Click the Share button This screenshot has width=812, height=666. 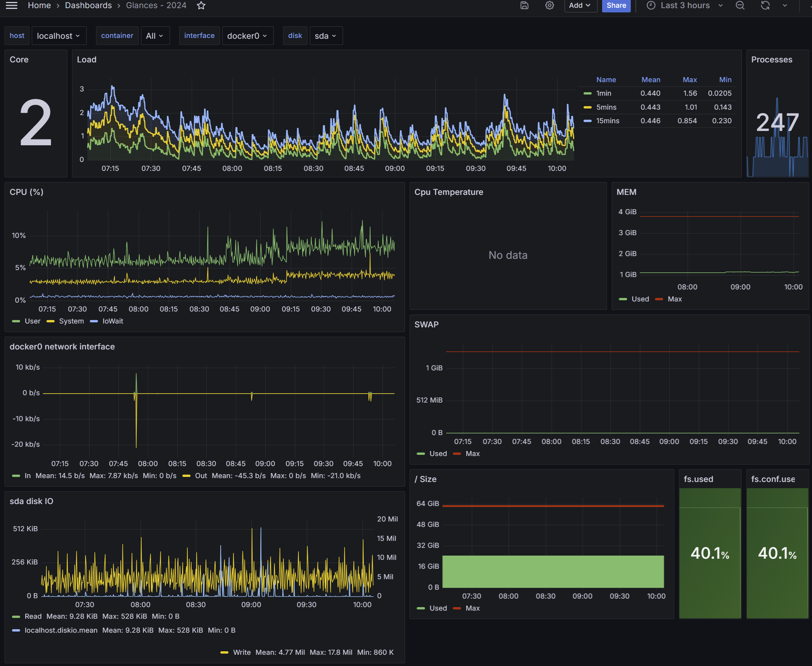tap(616, 5)
